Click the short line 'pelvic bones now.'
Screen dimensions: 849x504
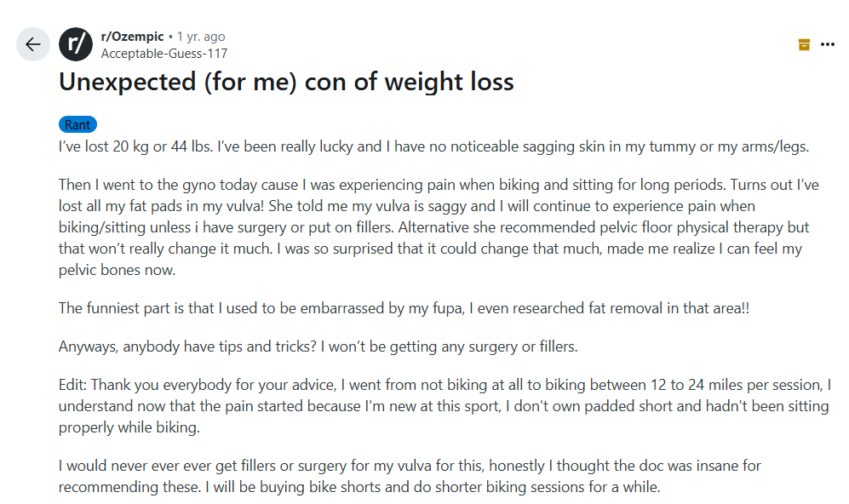point(117,270)
